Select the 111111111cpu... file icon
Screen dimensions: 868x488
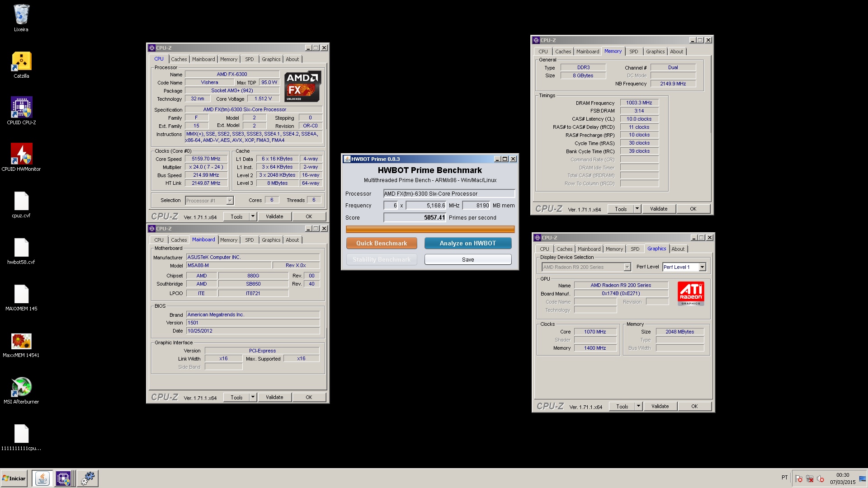coord(21,434)
